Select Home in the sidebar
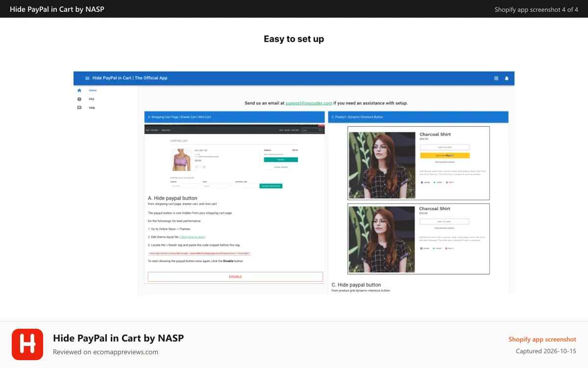Viewport: 588px width, 368px height. point(93,90)
